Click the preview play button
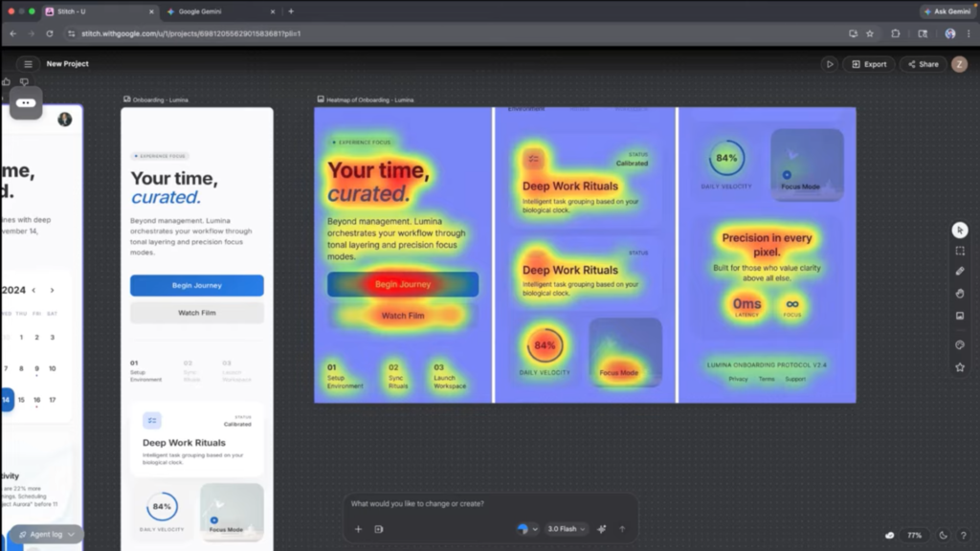 click(x=830, y=64)
